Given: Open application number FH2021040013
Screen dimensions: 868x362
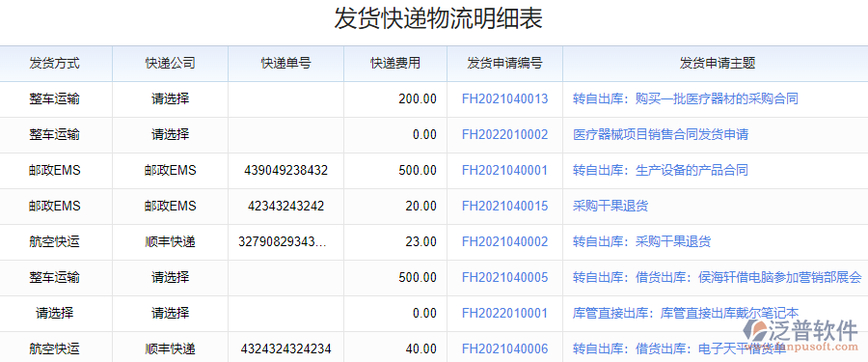Looking at the screenshot, I should pos(504,99).
